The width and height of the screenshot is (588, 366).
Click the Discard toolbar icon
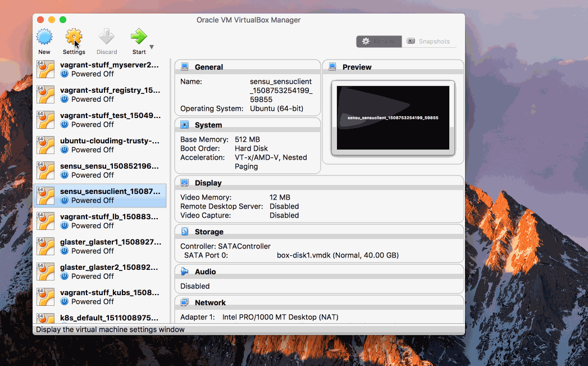coord(107,37)
